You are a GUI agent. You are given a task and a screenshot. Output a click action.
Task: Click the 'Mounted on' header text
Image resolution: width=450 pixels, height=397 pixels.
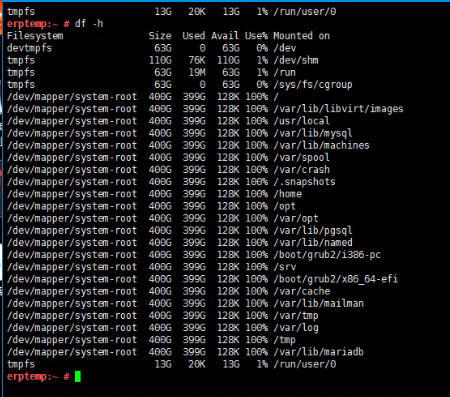pos(301,36)
